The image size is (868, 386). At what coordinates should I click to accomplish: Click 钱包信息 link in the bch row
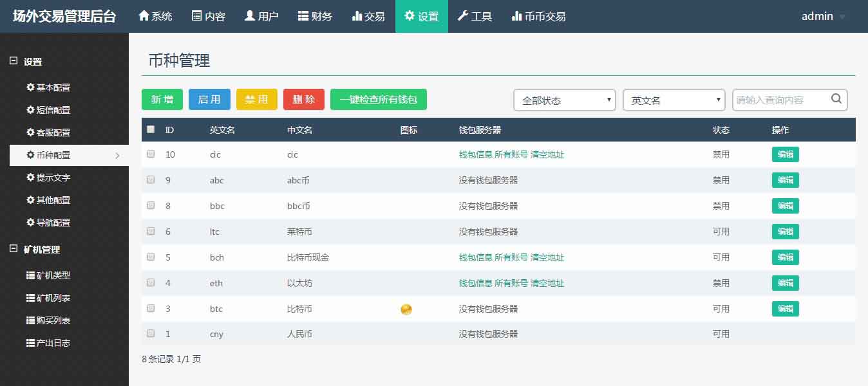click(x=475, y=257)
